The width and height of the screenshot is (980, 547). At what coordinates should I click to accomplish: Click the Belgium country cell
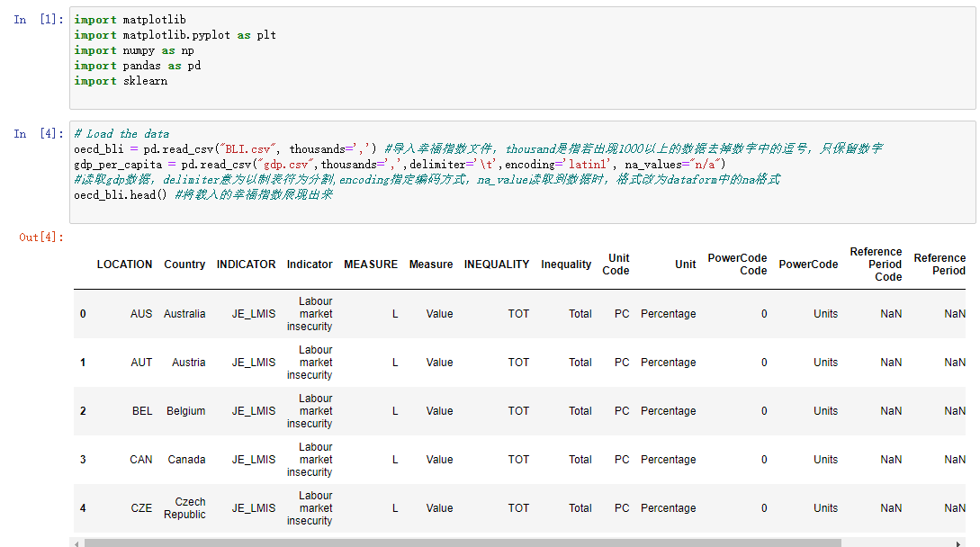tap(185, 411)
